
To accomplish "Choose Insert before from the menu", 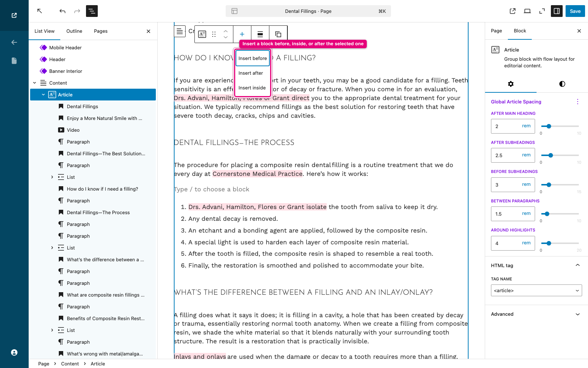I will tap(253, 58).
